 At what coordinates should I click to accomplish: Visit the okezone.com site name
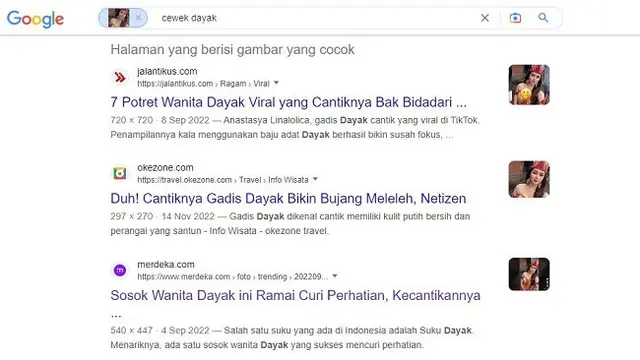165,167
